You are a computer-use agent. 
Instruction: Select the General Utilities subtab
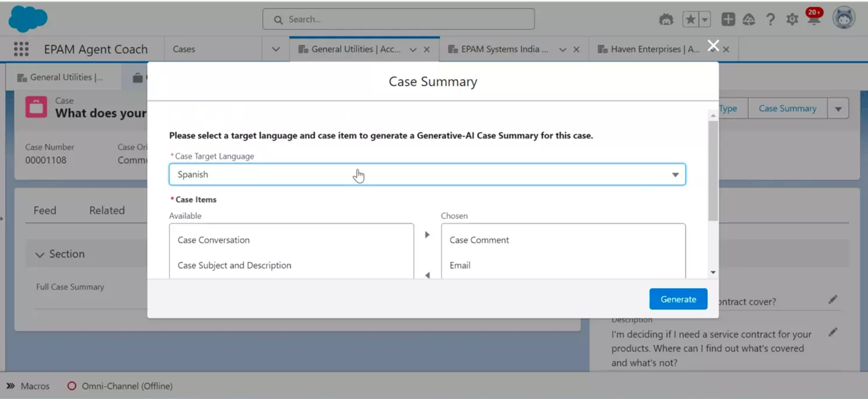point(61,77)
